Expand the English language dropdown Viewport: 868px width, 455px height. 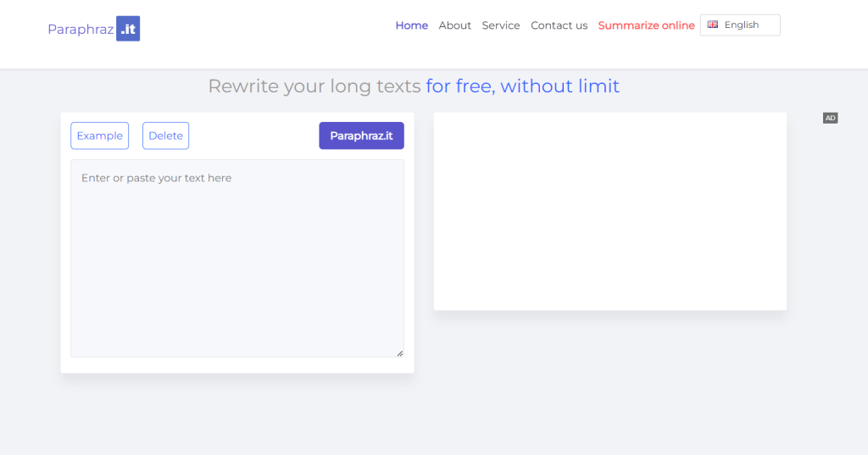(x=739, y=25)
